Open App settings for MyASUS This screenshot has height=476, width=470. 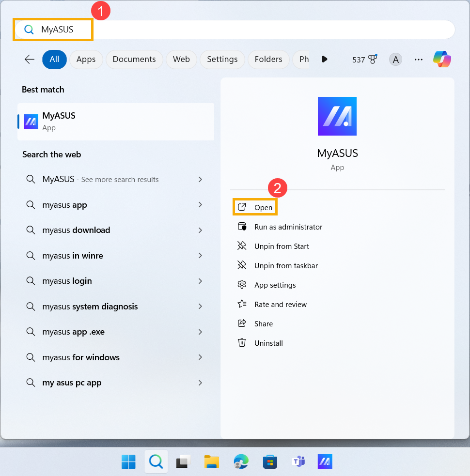pyautogui.click(x=266, y=285)
